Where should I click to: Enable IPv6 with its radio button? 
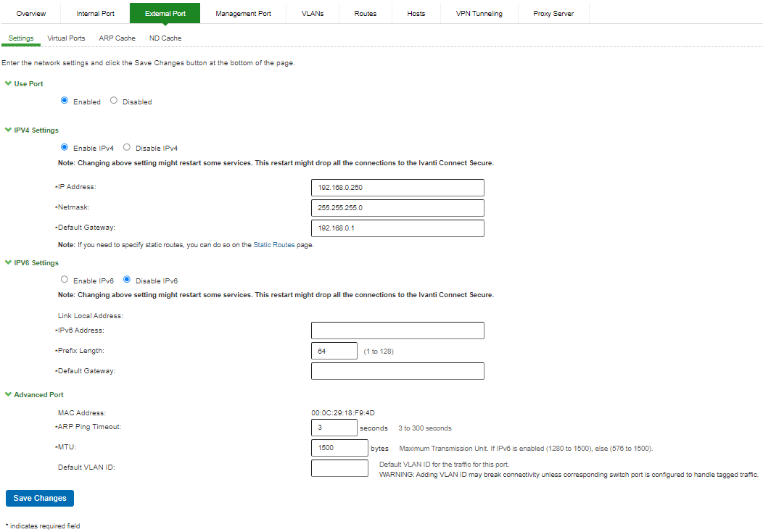pos(65,280)
